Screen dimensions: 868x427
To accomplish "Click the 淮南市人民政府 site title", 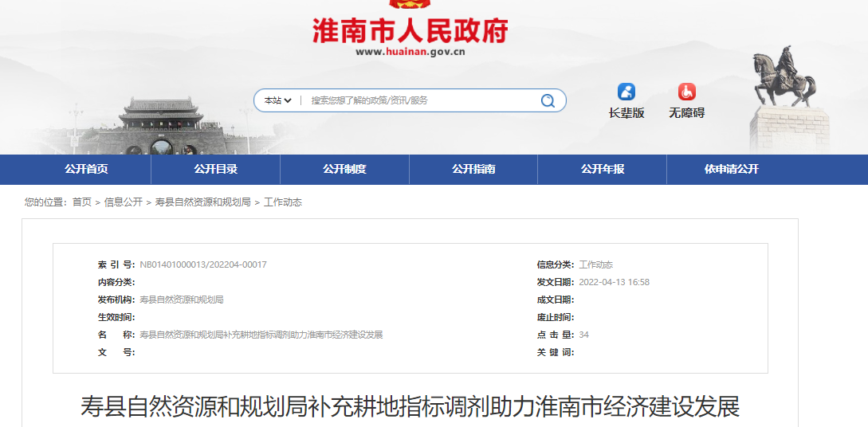I will pos(410,30).
